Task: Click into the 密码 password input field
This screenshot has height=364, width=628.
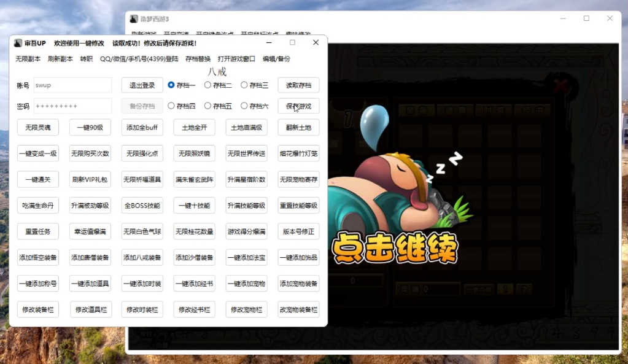Action: (x=72, y=106)
